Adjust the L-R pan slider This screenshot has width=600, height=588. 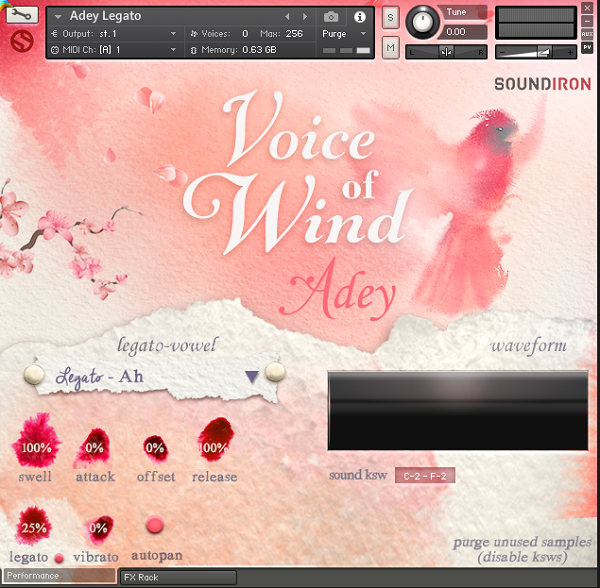[x=446, y=52]
